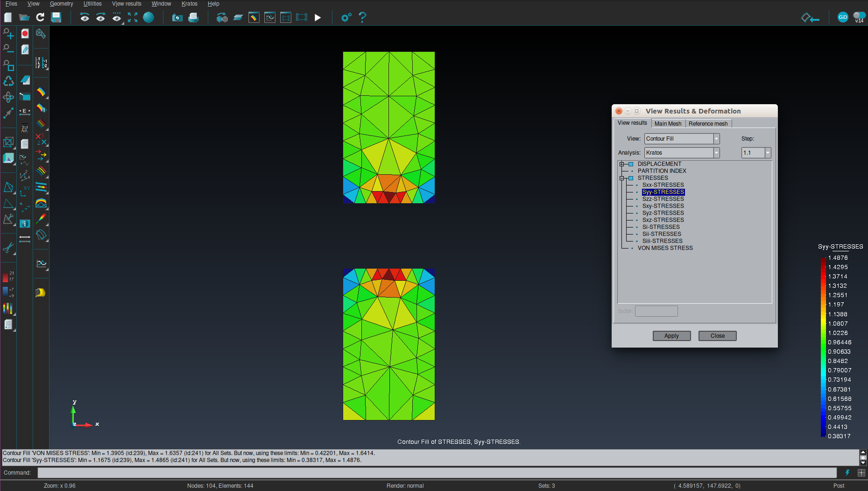The width and height of the screenshot is (868, 491).
Task: Select PARTITION INDEX result
Action: click(x=662, y=171)
